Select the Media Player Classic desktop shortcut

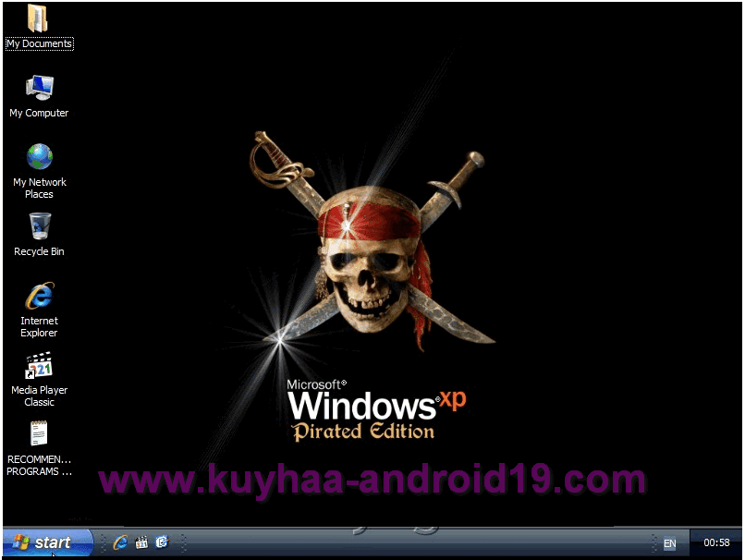(39, 365)
